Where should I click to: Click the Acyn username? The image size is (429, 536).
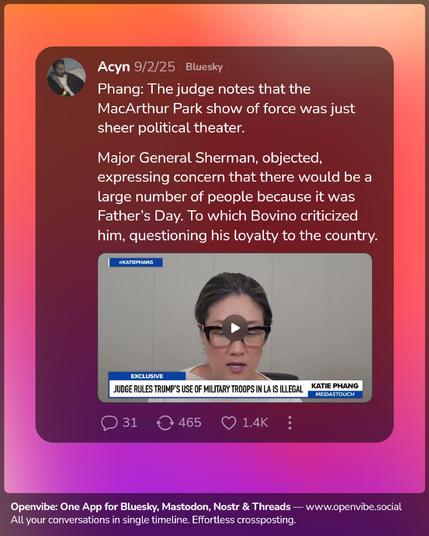click(x=113, y=67)
